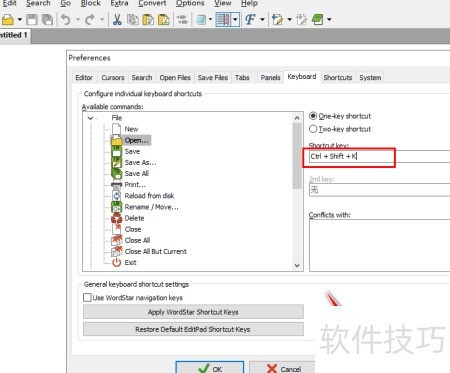Click Restore Default EditPad Shortcut Keys

point(193,329)
